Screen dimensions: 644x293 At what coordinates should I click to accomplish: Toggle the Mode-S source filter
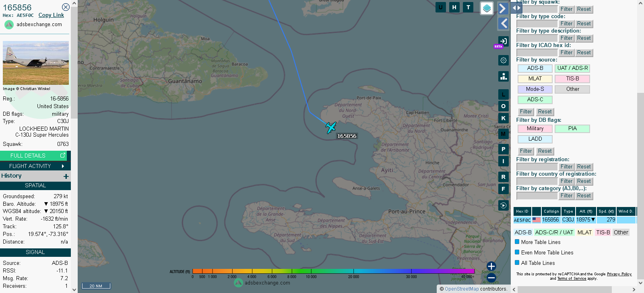pyautogui.click(x=535, y=89)
